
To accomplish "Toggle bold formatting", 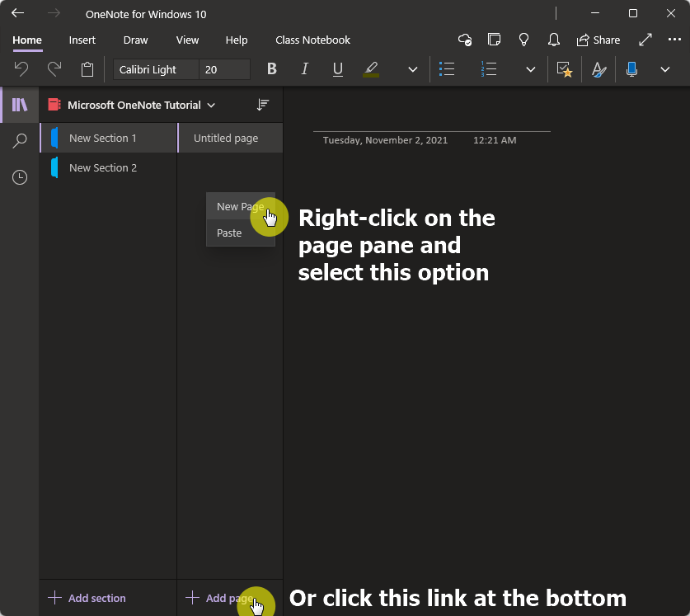I will point(272,69).
